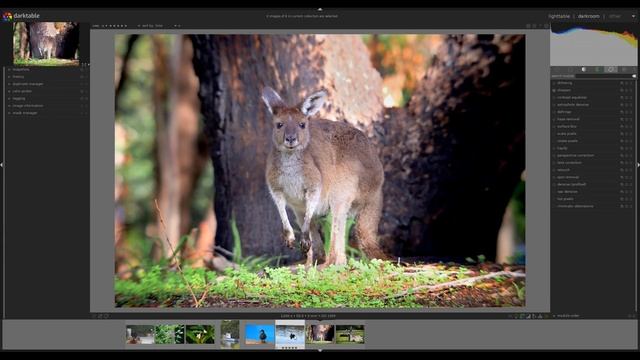Select the darkroom view tab
Screen dimensions: 640x360
(589, 16)
